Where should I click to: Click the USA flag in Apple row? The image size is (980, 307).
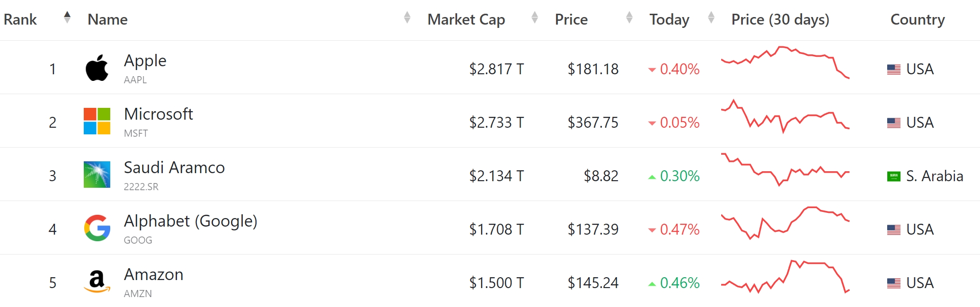pyautogui.click(x=893, y=70)
